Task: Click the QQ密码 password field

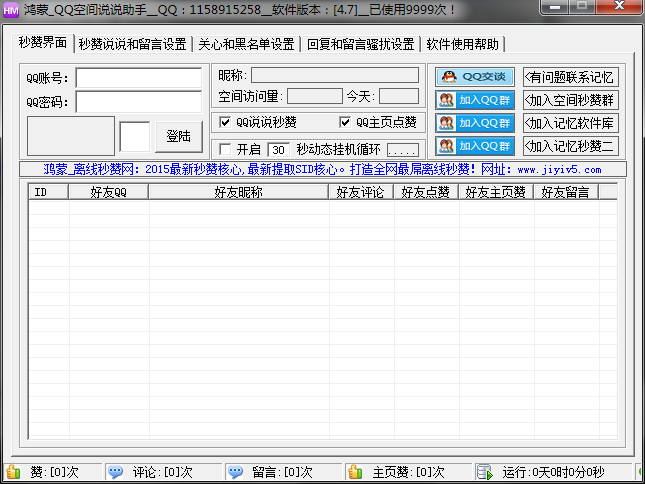Action: point(138,102)
